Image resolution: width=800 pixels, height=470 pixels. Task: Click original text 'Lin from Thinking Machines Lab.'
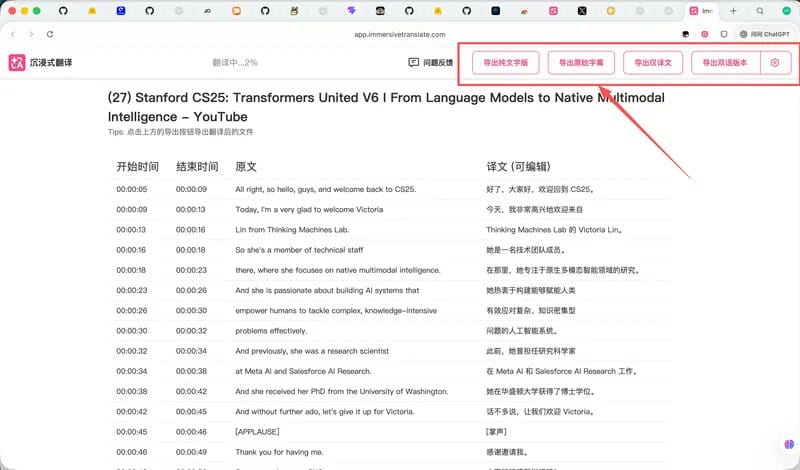point(292,230)
